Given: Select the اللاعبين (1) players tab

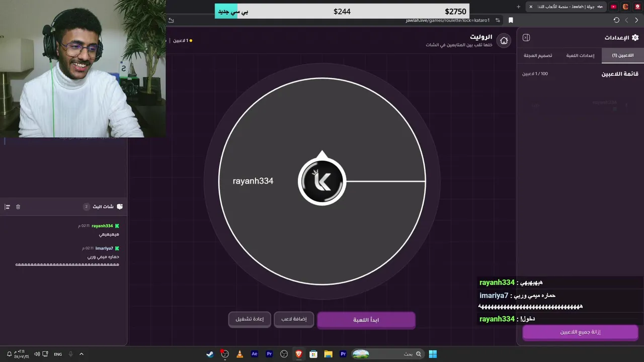Looking at the screenshot, I should [623, 55].
